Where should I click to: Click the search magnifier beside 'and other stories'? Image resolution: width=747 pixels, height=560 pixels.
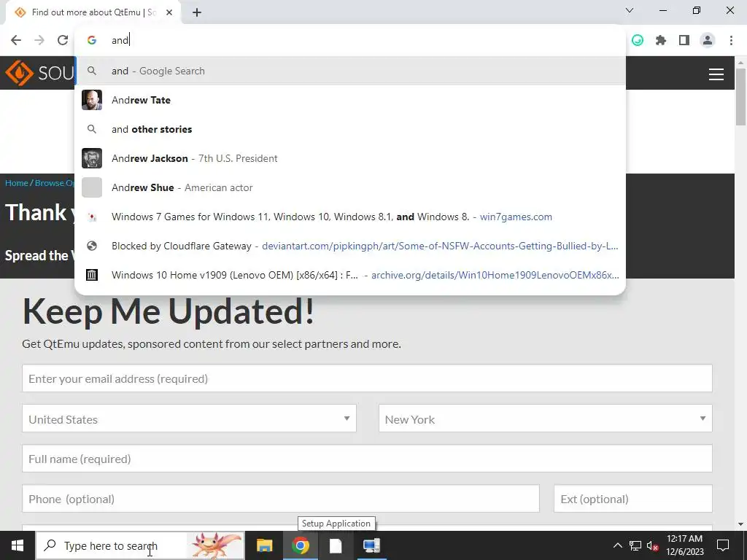click(92, 129)
